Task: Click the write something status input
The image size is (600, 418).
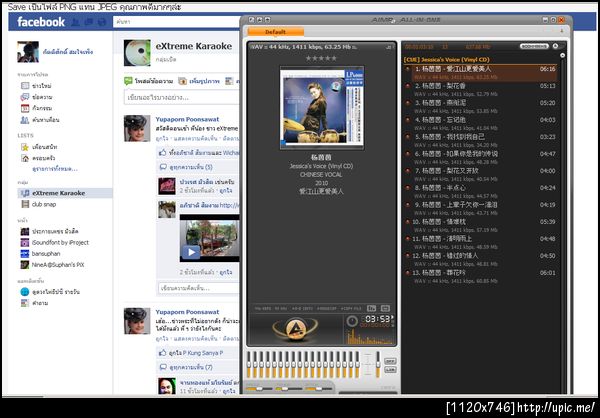Action: point(182,98)
